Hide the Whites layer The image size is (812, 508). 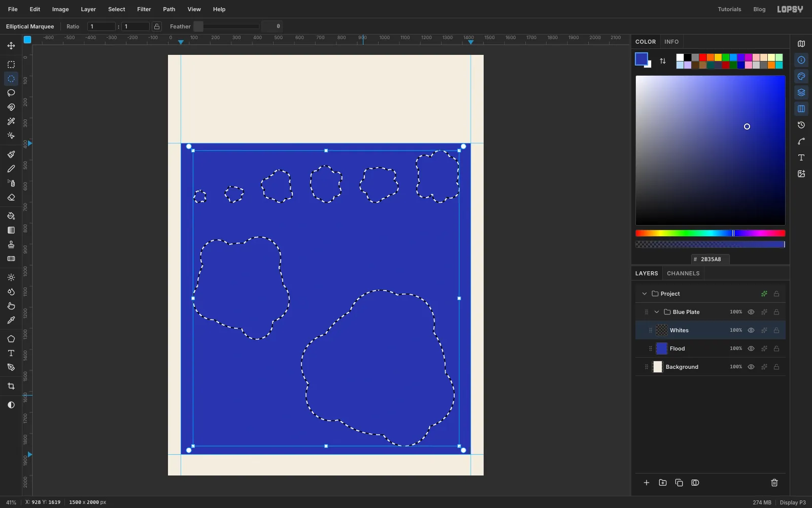751,330
